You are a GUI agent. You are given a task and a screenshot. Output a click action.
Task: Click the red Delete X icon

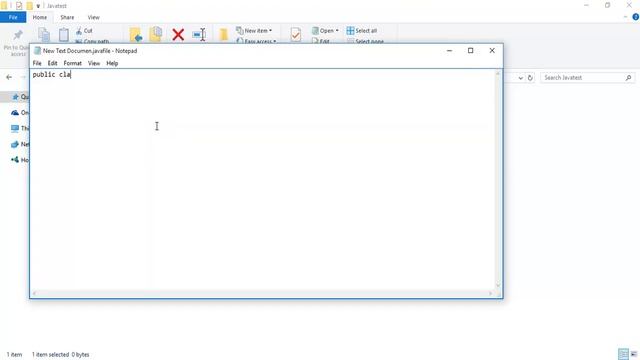point(178,35)
